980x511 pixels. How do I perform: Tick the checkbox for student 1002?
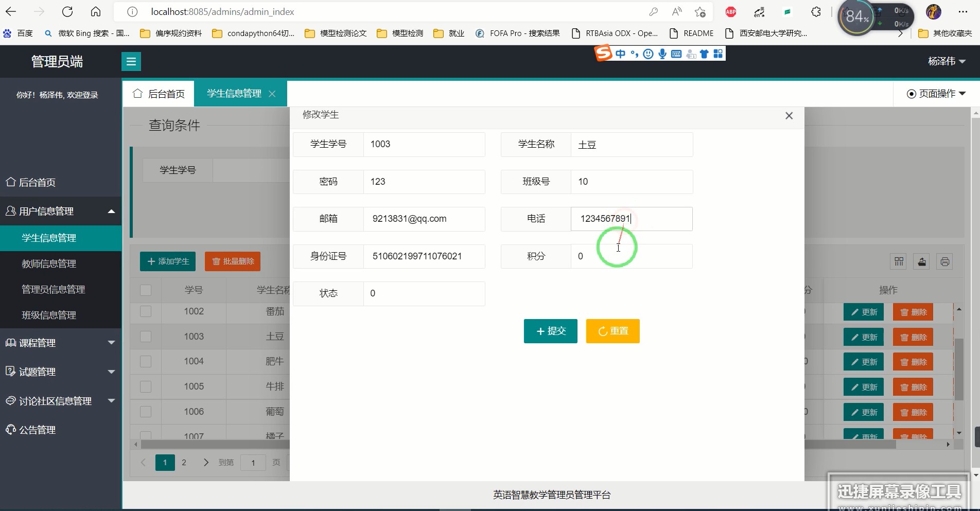tap(146, 311)
